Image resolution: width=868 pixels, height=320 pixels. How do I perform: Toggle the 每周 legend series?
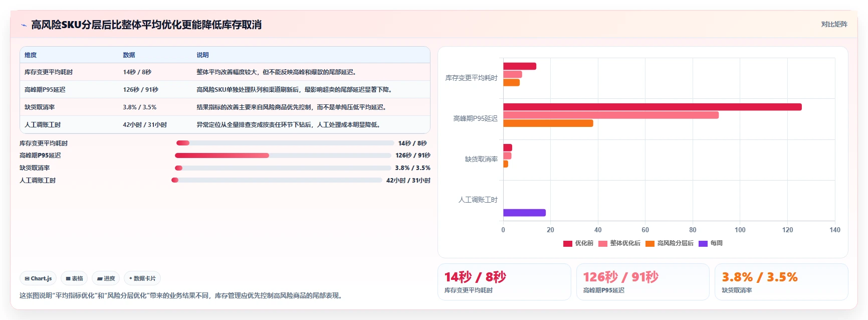711,243
